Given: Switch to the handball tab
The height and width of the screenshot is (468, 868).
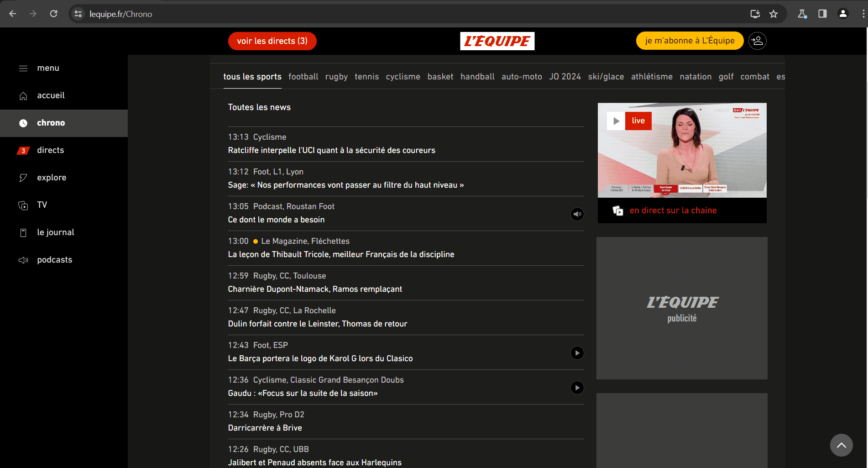Looking at the screenshot, I should pos(477,77).
